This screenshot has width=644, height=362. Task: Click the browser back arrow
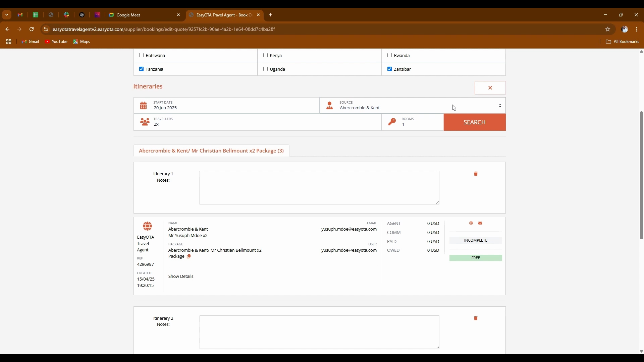(7, 29)
